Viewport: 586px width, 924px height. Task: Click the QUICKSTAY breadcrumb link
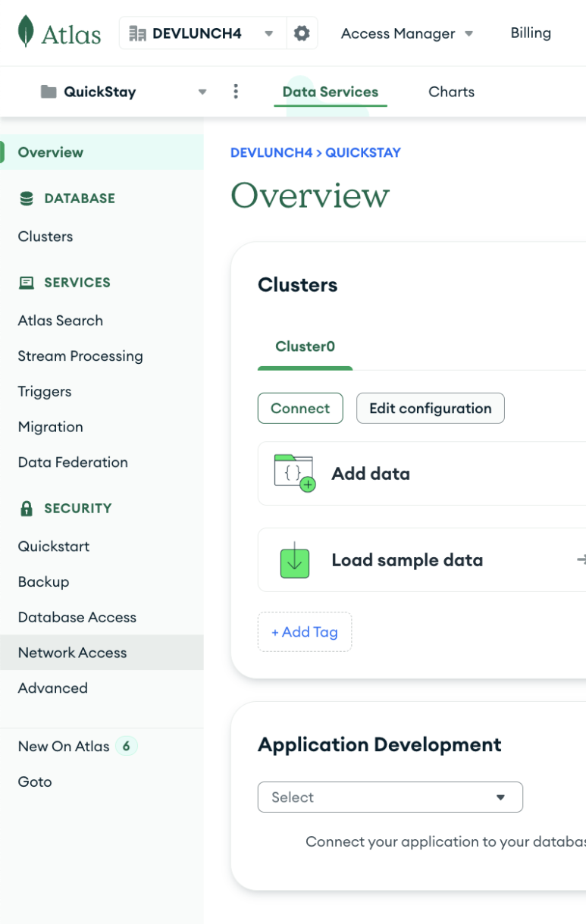tap(363, 152)
